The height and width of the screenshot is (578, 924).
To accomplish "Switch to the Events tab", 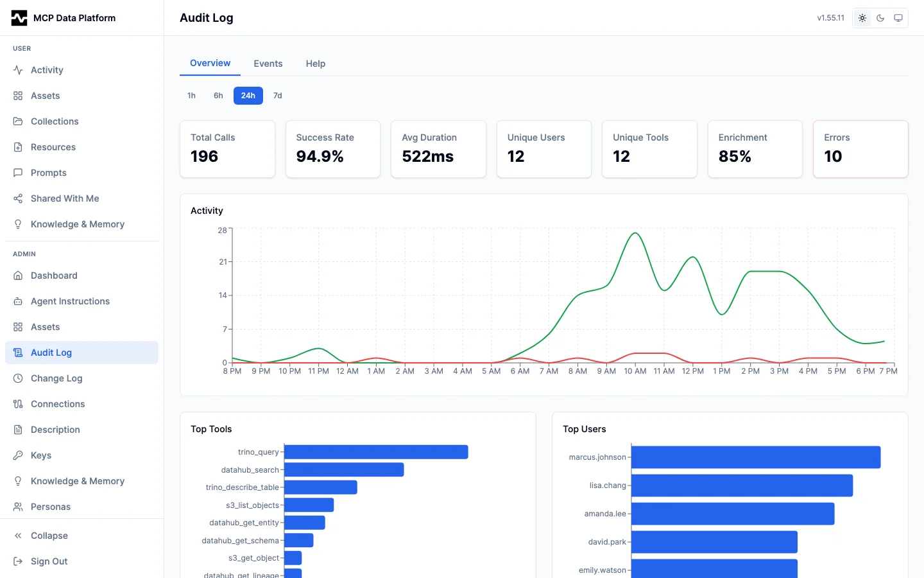I will click(268, 63).
